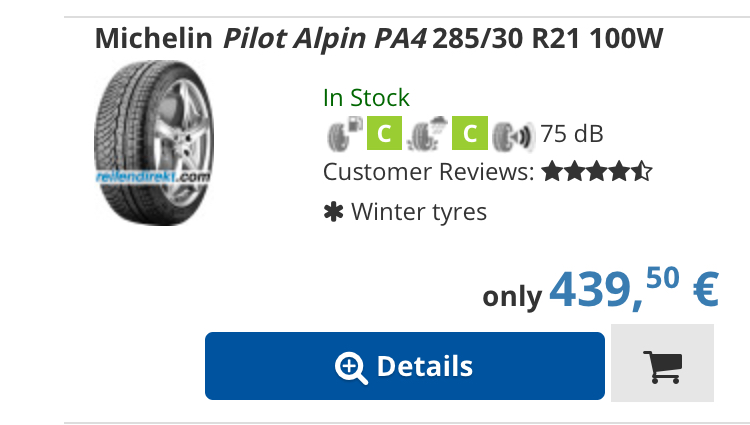The height and width of the screenshot is (425, 750).
Task: Click the customer reviews star rating
Action: click(597, 172)
